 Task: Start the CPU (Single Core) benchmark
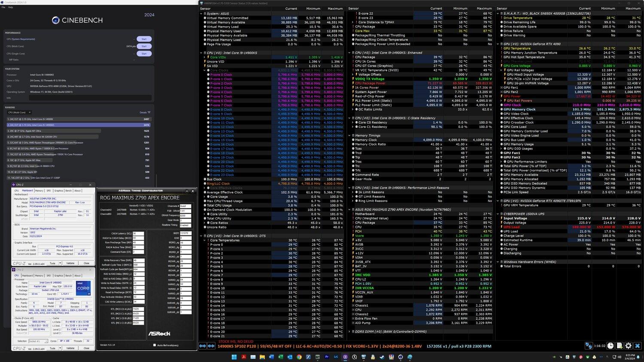pyautogui.click(x=144, y=54)
